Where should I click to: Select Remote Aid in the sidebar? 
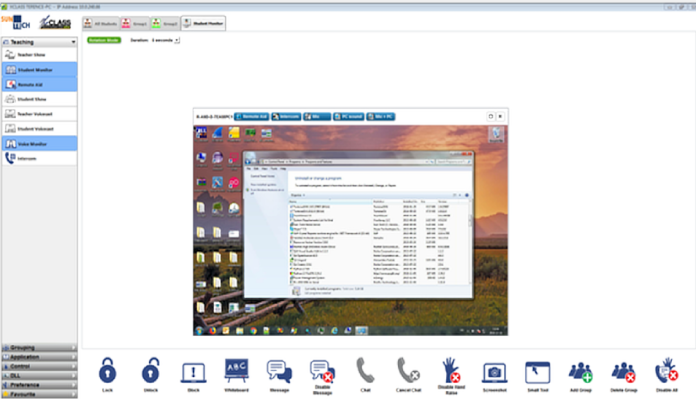(x=40, y=84)
